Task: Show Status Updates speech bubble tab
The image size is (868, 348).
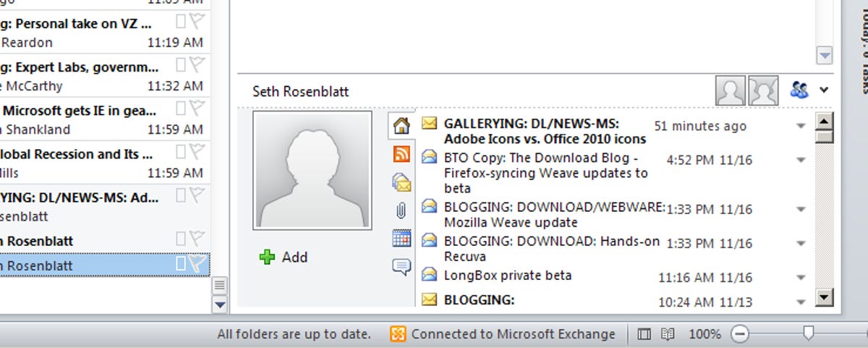Action: pos(401,267)
